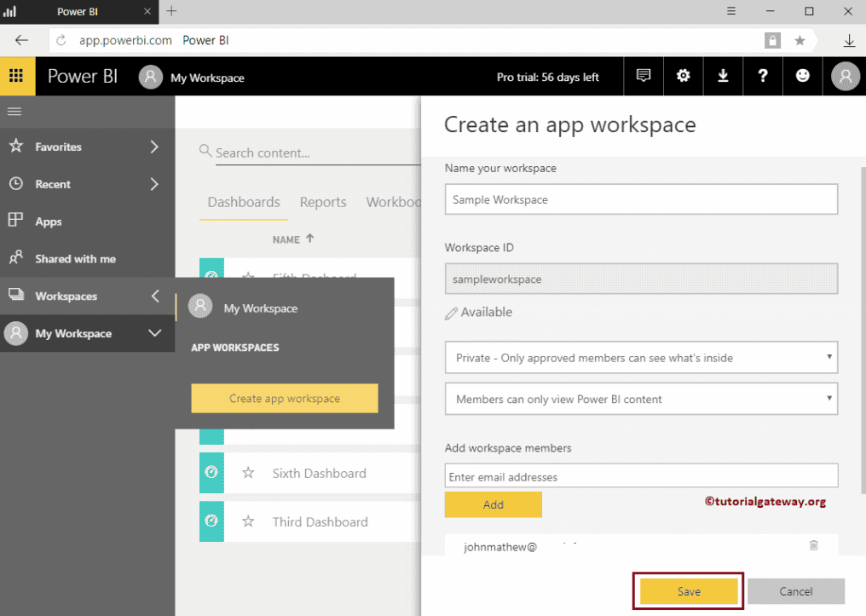Favorite the Third Dashboard star icon

point(248,521)
